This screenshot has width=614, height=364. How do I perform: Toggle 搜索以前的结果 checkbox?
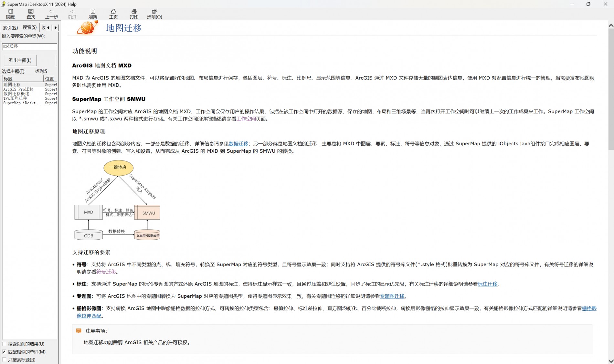(4, 344)
